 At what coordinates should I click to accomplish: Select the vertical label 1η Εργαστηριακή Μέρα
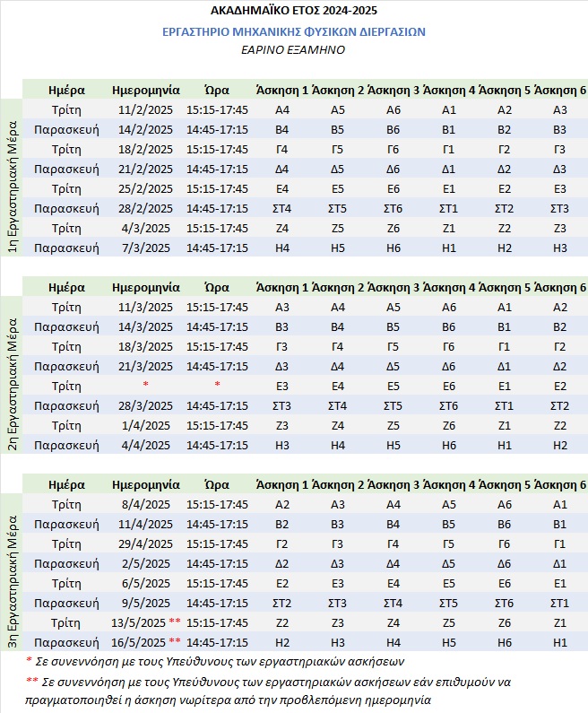pos(13,187)
